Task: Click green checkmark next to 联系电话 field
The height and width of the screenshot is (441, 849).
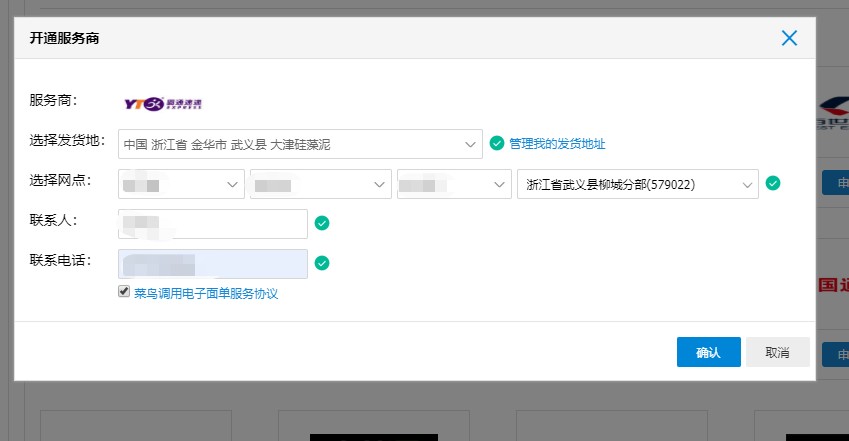Action: click(x=322, y=263)
